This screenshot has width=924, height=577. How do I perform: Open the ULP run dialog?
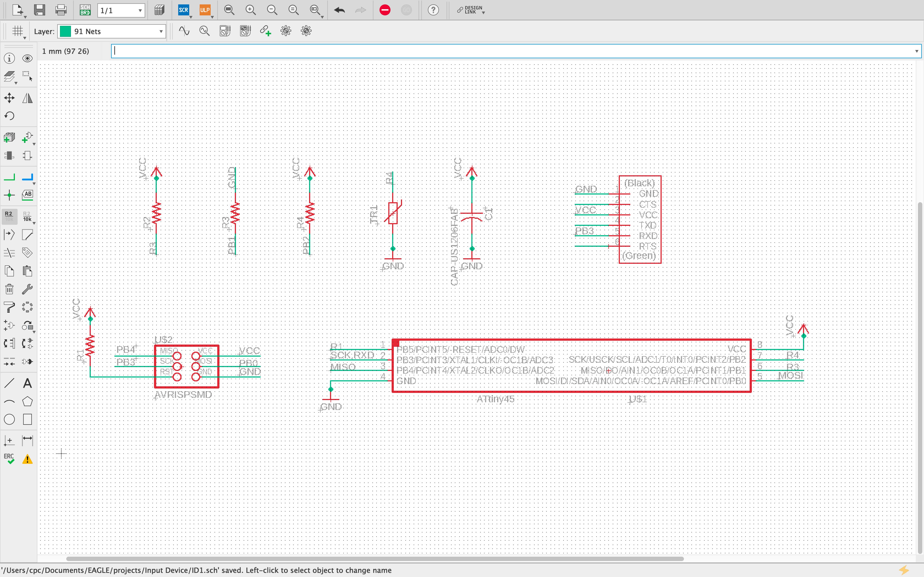[x=205, y=10]
